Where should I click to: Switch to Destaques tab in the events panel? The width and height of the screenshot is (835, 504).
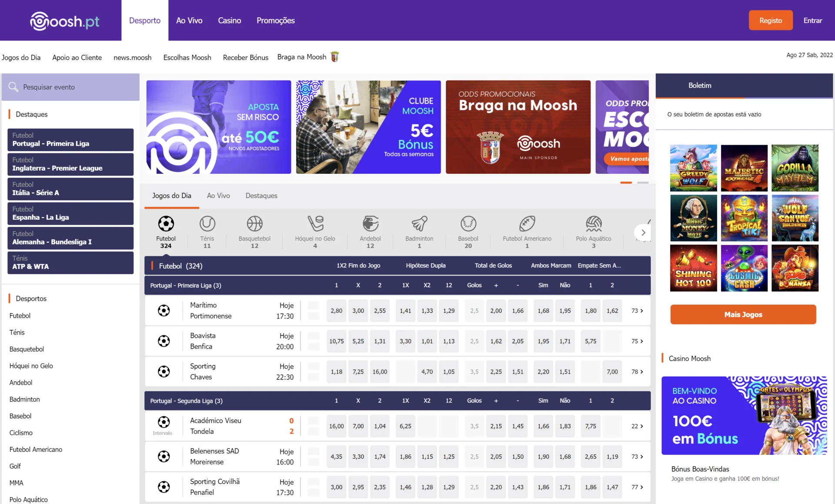pyautogui.click(x=261, y=196)
